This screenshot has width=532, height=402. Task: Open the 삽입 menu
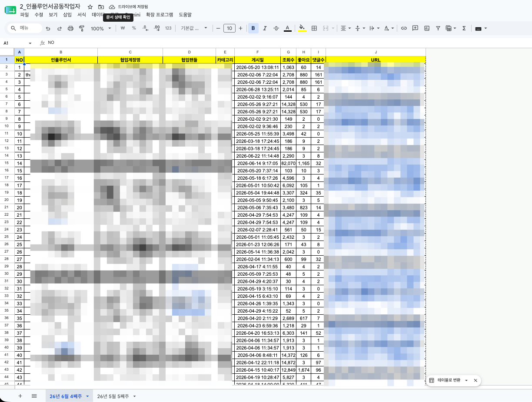(67, 14)
